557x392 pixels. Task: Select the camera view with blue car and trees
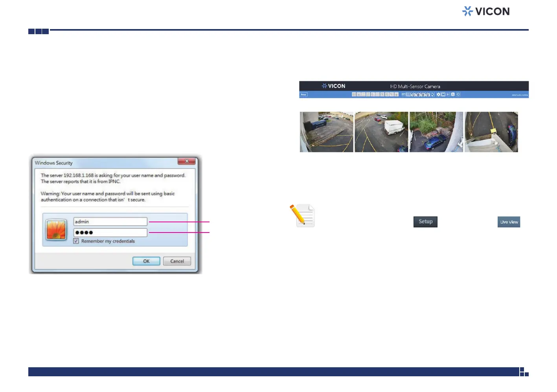click(x=436, y=132)
